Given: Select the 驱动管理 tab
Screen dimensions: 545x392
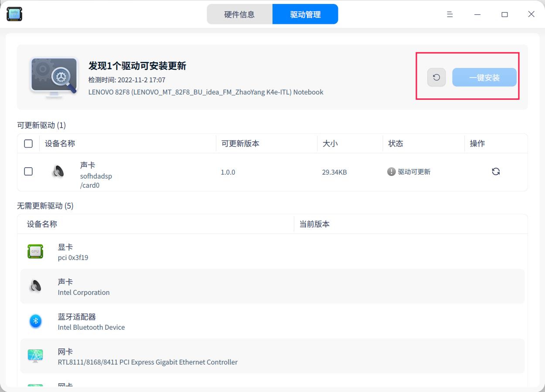Looking at the screenshot, I should [305, 14].
